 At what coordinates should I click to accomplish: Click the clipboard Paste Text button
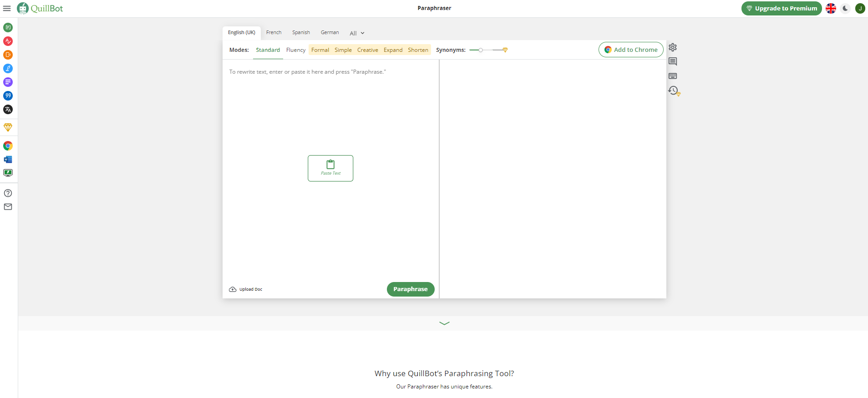pos(330,168)
